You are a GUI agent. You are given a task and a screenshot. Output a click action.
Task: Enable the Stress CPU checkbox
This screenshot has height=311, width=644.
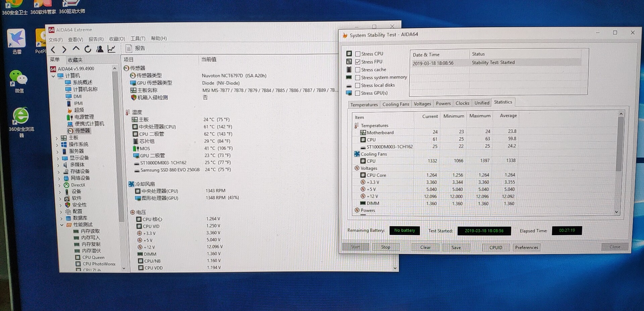358,54
